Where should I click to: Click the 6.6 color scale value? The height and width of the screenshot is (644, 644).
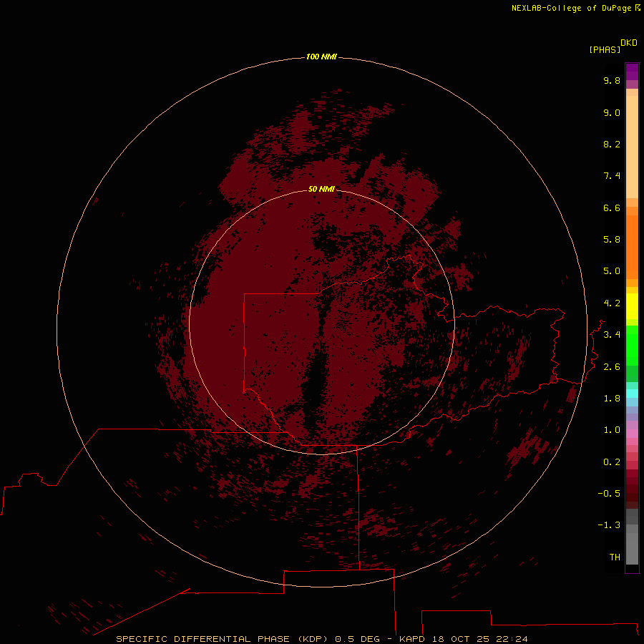[x=612, y=208]
